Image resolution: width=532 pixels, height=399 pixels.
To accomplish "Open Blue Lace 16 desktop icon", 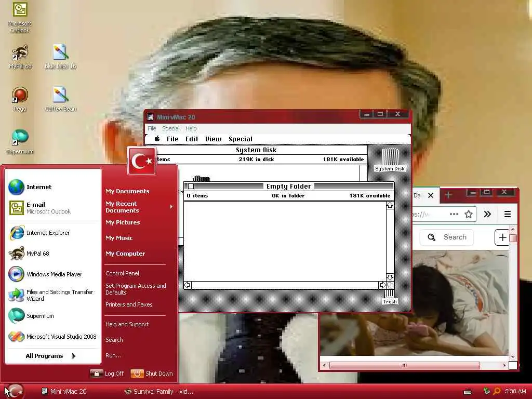I will tap(60, 57).
